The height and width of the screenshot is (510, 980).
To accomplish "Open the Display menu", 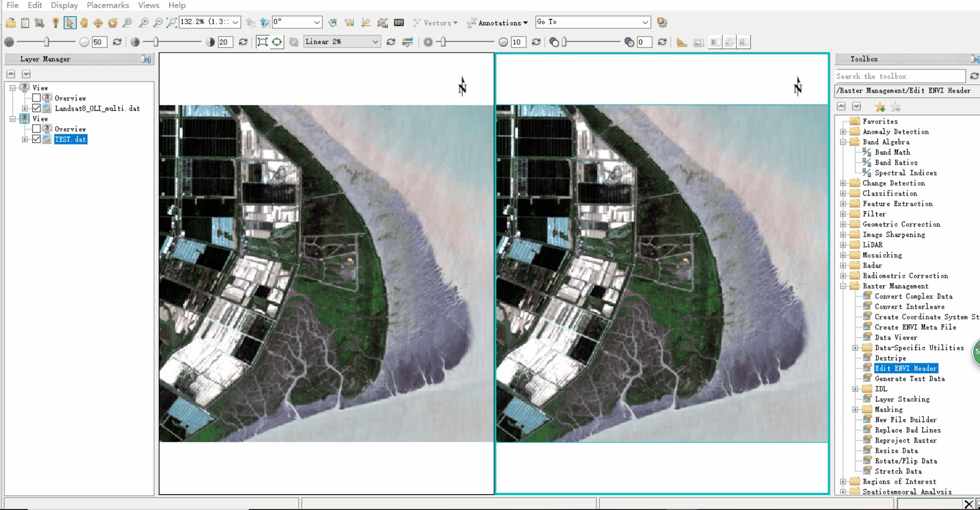I will pyautogui.click(x=64, y=5).
